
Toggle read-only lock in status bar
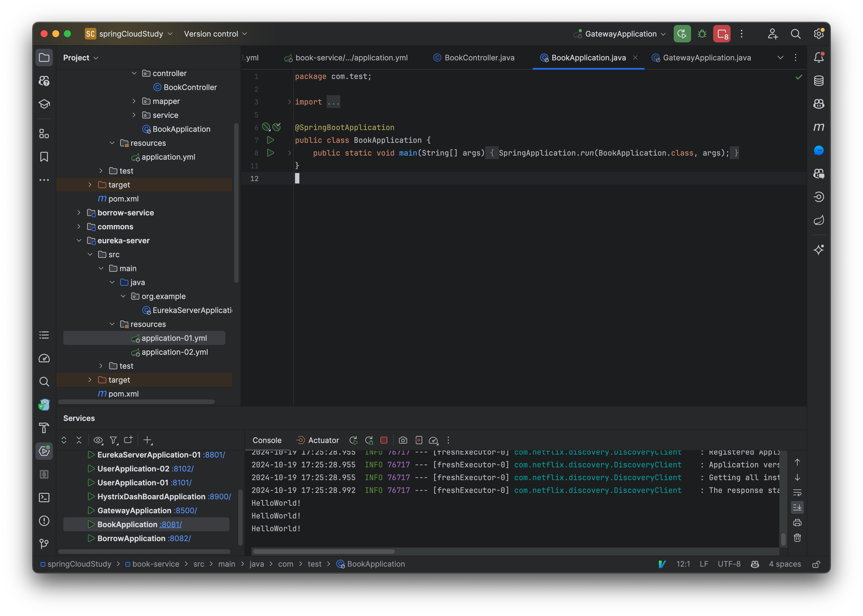pos(816,564)
